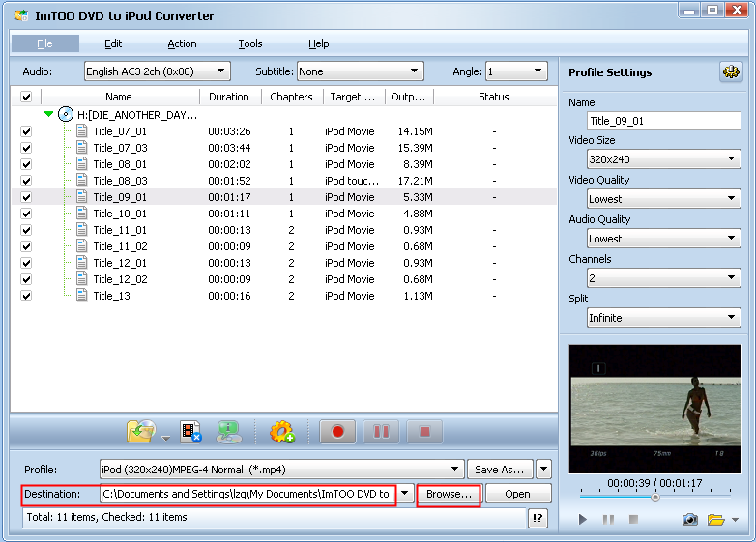Click the Browse... button
This screenshot has height=542, width=756.
(x=449, y=494)
